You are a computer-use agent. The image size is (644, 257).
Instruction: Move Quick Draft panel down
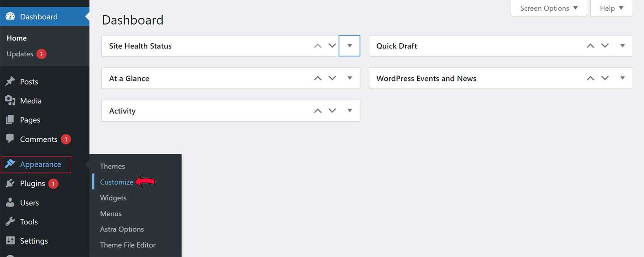tap(605, 46)
